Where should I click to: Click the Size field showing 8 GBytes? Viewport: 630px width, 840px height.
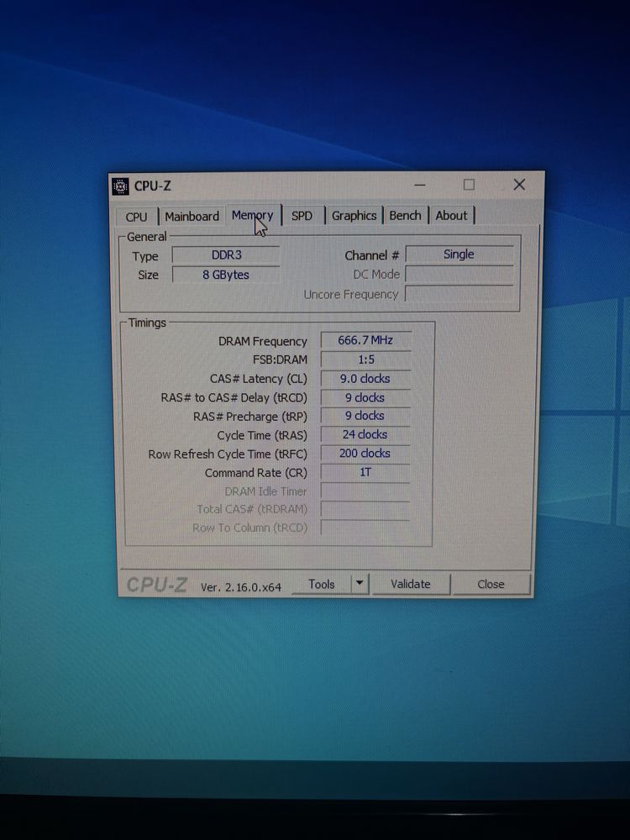pos(226,275)
